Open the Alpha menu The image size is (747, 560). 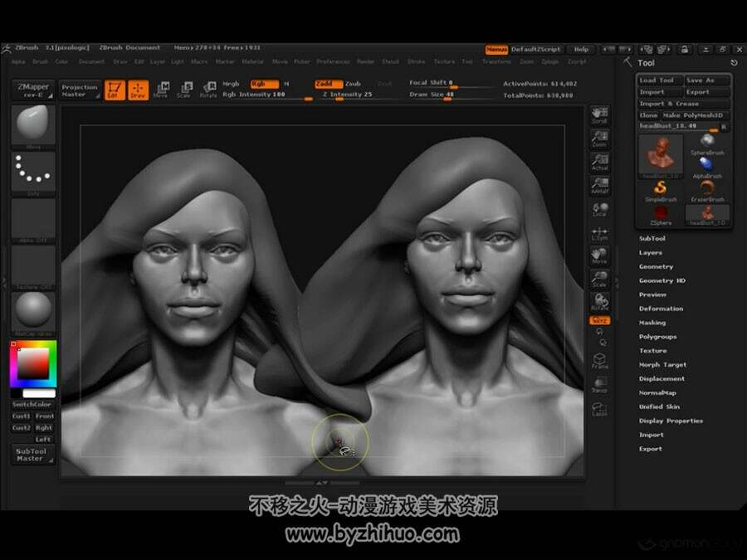click(18, 62)
